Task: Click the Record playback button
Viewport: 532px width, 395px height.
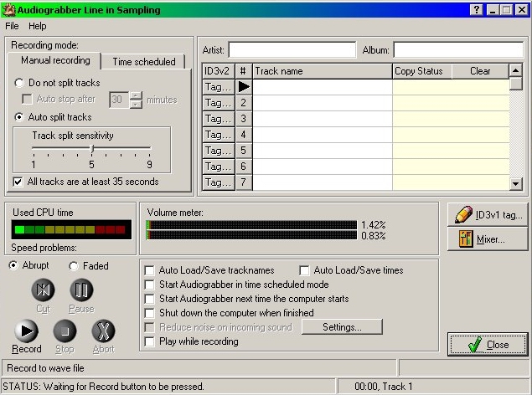Action: pyautogui.click(x=26, y=331)
